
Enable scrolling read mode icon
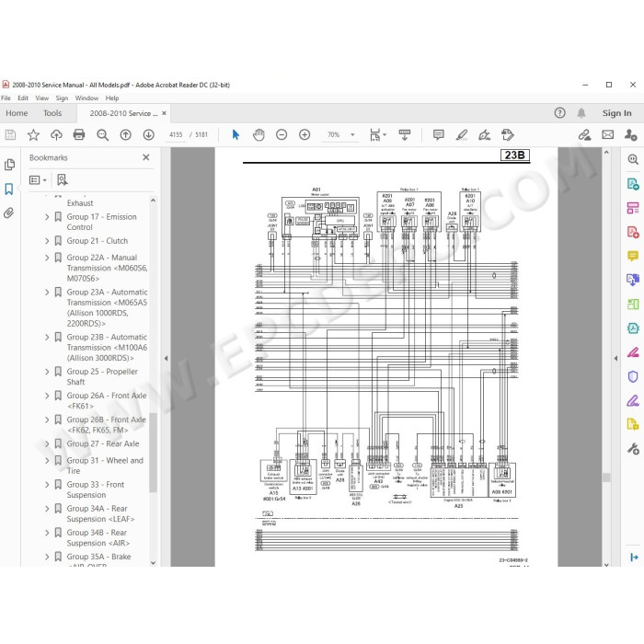coord(405,134)
